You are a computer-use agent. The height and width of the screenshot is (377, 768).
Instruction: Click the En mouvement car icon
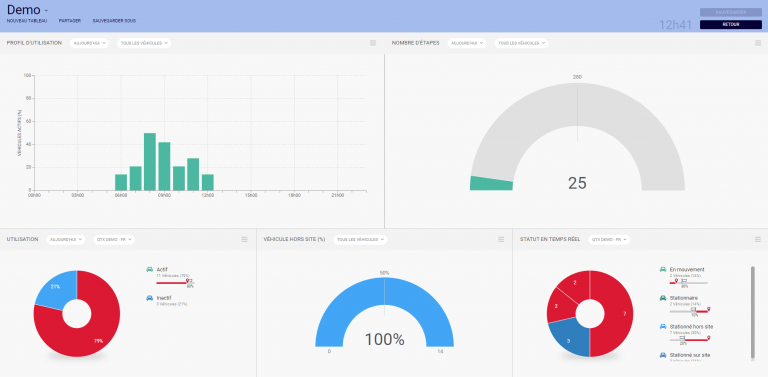click(663, 269)
